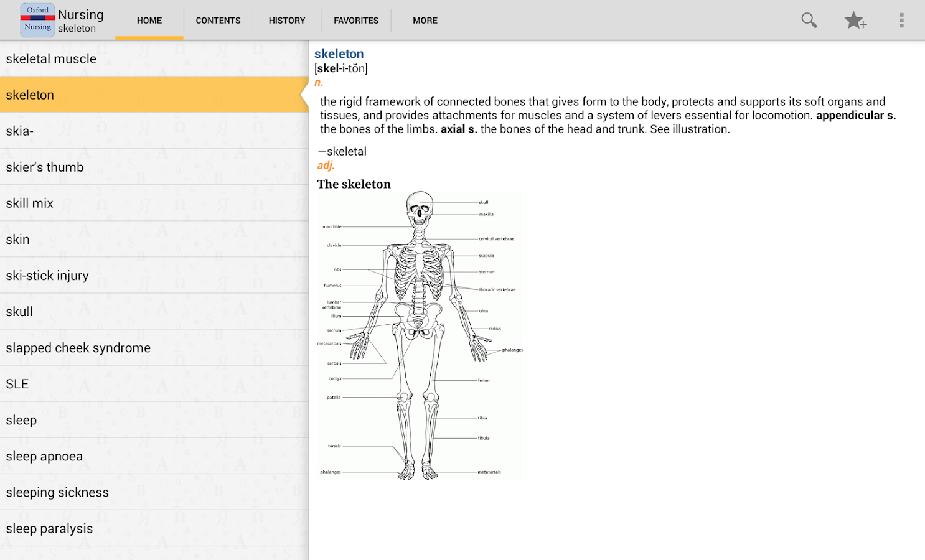The height and width of the screenshot is (560, 925).
Task: Open the search icon
Action: (809, 20)
